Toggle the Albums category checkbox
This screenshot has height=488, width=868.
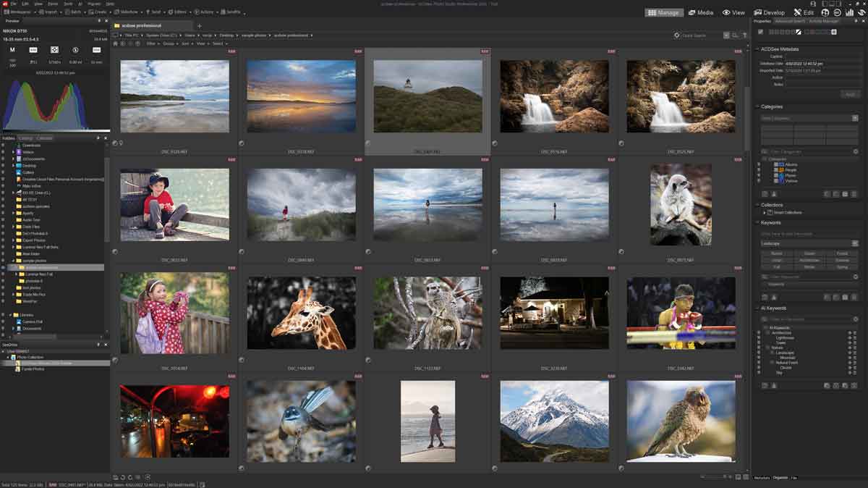pos(776,164)
